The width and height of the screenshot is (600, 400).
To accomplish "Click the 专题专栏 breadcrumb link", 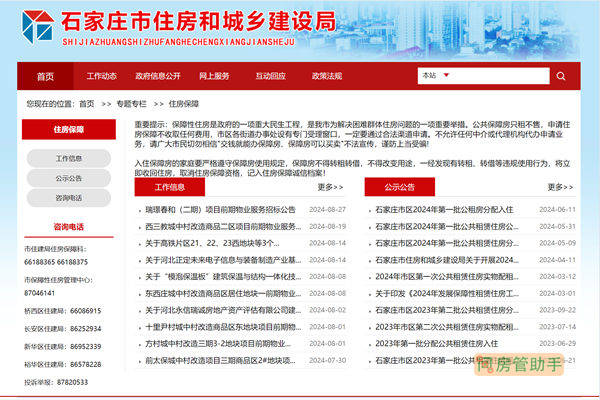I will tap(131, 104).
